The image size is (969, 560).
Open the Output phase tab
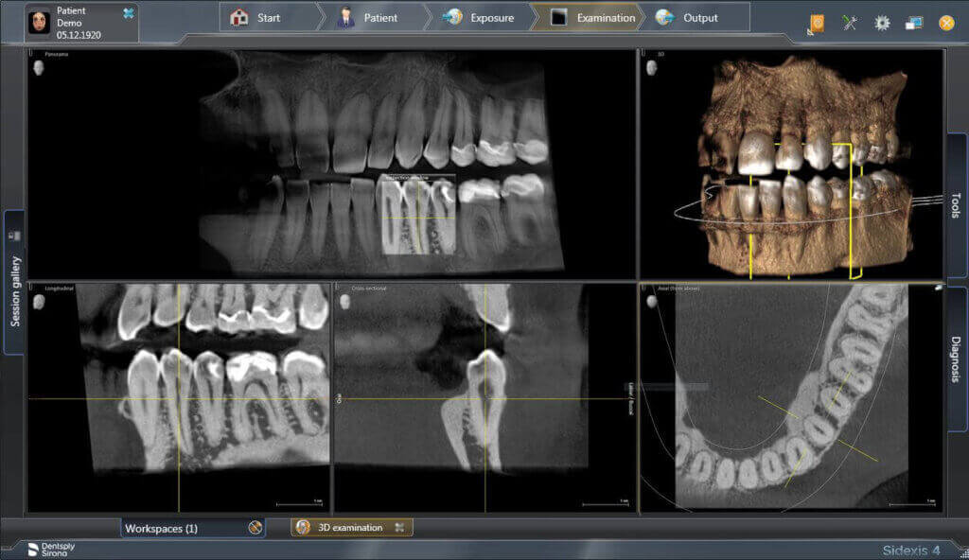click(x=694, y=18)
